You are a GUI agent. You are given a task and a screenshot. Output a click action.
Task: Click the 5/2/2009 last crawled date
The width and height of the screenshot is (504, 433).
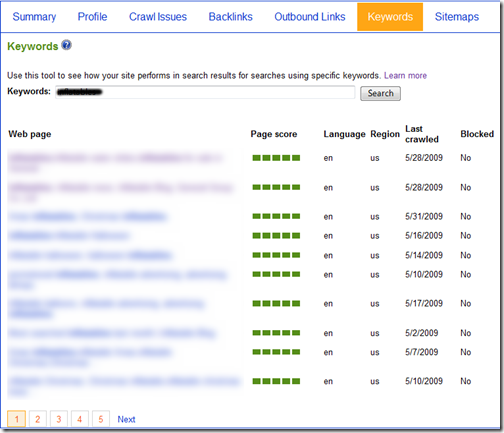click(421, 333)
